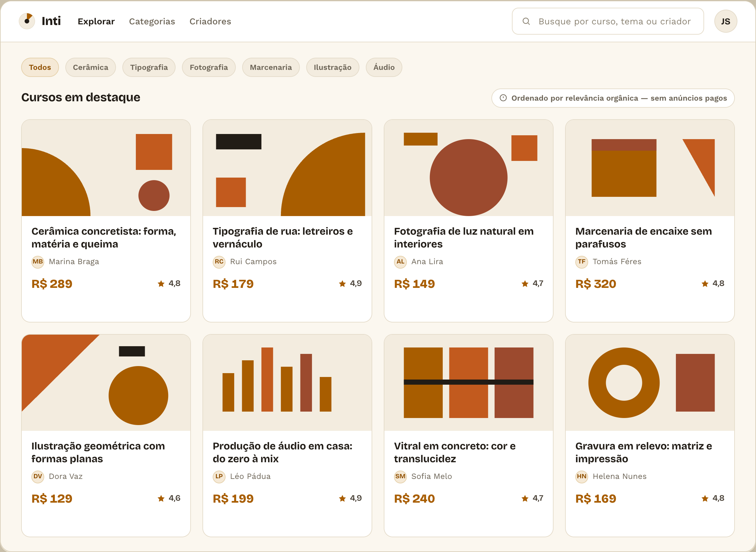The image size is (756, 552).
Task: Click the SM avatar of Sofia Melo
Action: coord(400,476)
